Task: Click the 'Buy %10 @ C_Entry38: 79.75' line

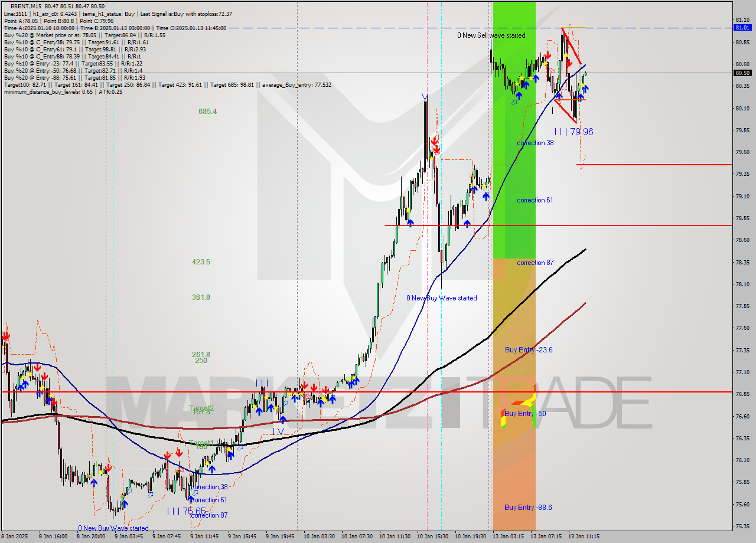Action: click(x=76, y=42)
